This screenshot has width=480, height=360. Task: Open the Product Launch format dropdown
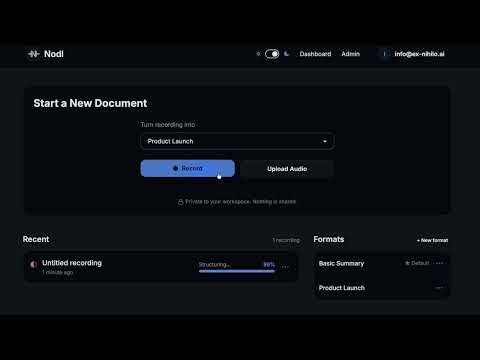pyautogui.click(x=237, y=141)
